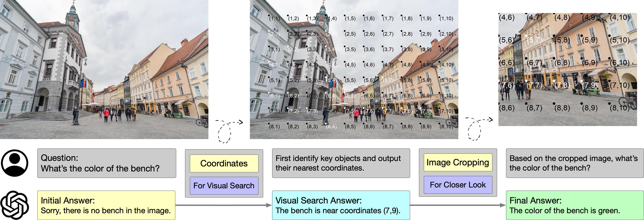
Task: Click the user profile avatar icon
Action: click(14, 163)
